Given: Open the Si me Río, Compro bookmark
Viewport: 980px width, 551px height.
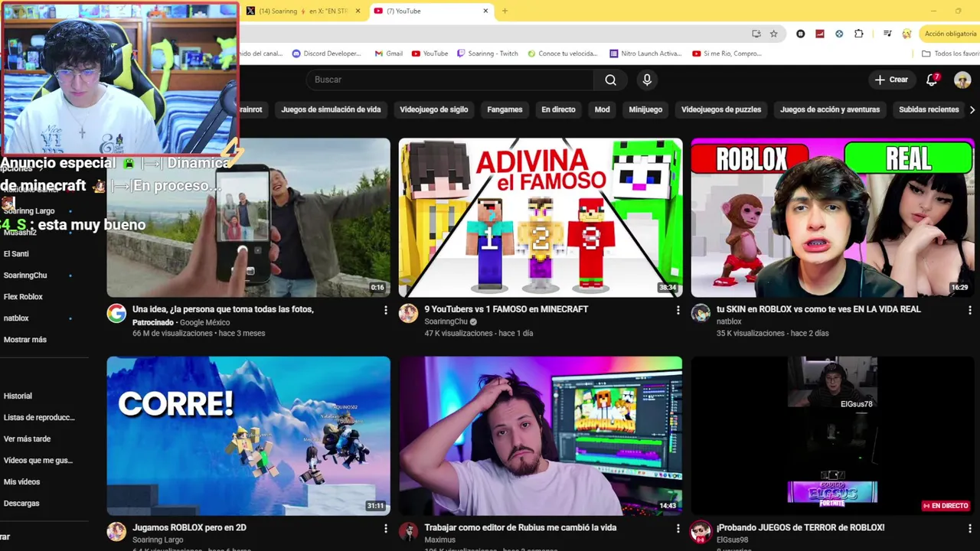Looking at the screenshot, I should coord(727,54).
